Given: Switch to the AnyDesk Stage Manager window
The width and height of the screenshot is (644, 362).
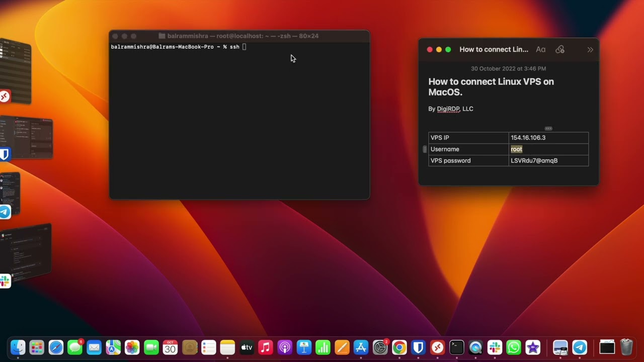Looking at the screenshot, I should (x=16, y=71).
